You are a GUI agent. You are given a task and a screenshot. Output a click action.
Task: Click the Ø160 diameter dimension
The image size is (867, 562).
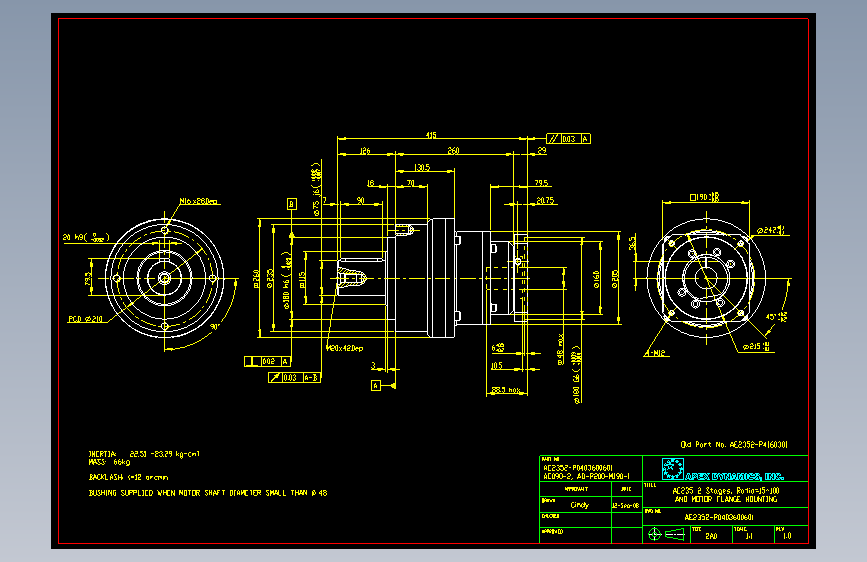pos(597,279)
